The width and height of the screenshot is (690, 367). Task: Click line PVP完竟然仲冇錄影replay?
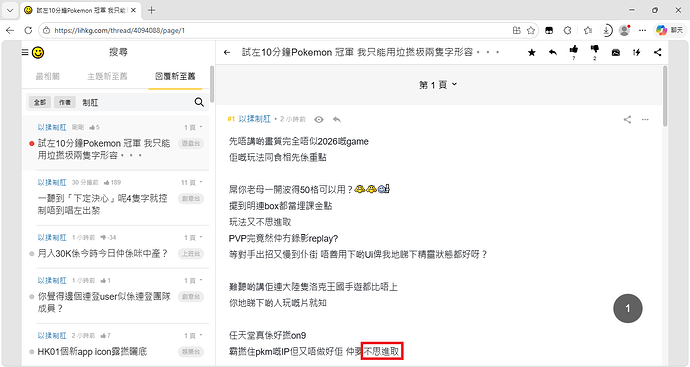283,239
